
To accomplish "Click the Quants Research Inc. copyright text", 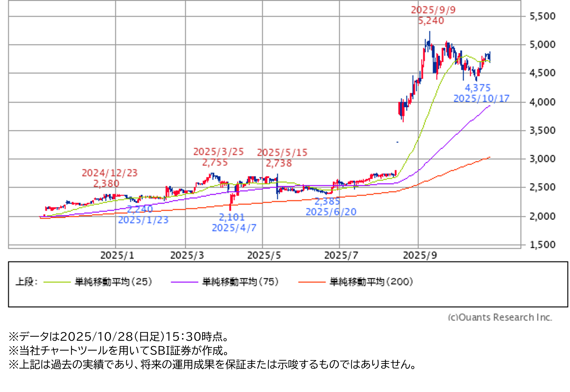I will 500,317.
